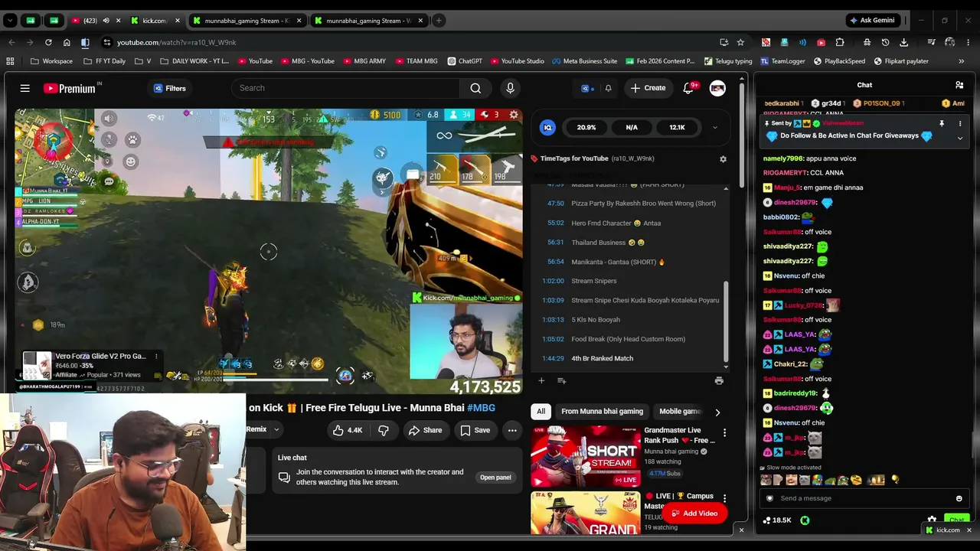Open YouTube notifications bell
The image size is (980, 551).
pos(688,88)
